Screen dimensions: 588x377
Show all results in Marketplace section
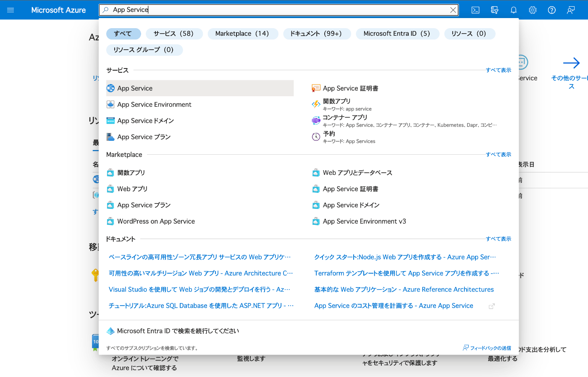499,155
